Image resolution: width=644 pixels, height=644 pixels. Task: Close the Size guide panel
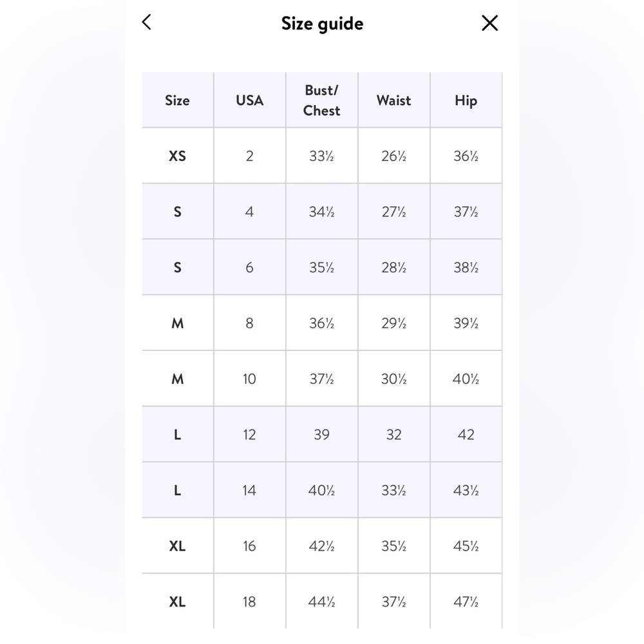489,23
